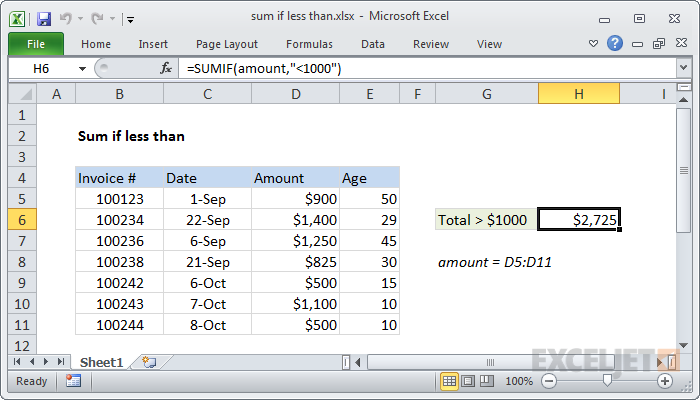Select cell D6 containing $1,400

coord(295,219)
